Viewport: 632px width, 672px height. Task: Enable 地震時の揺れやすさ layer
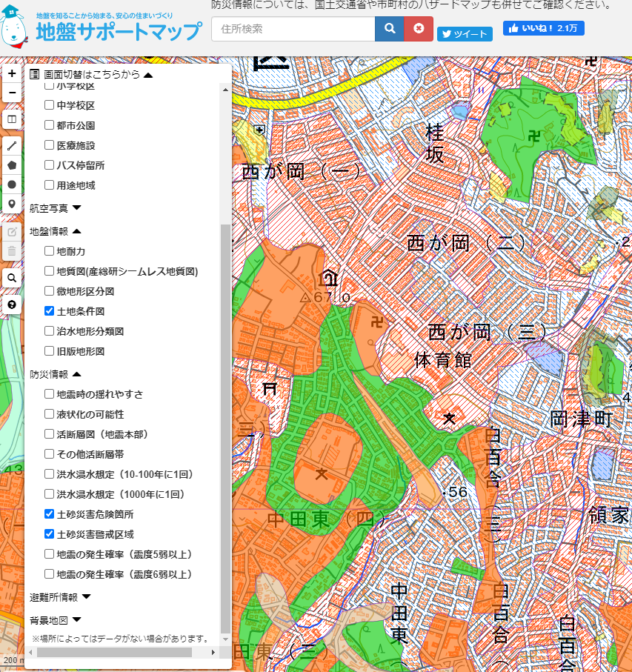tap(50, 394)
